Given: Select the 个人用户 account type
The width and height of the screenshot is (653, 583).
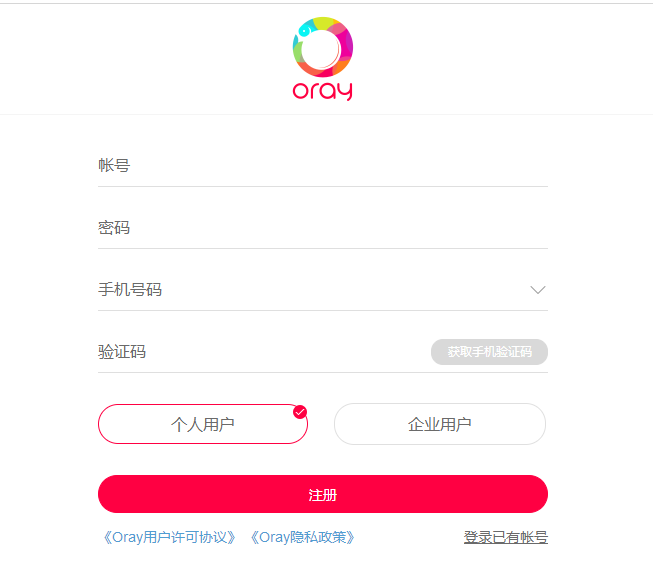Looking at the screenshot, I should 202,424.
